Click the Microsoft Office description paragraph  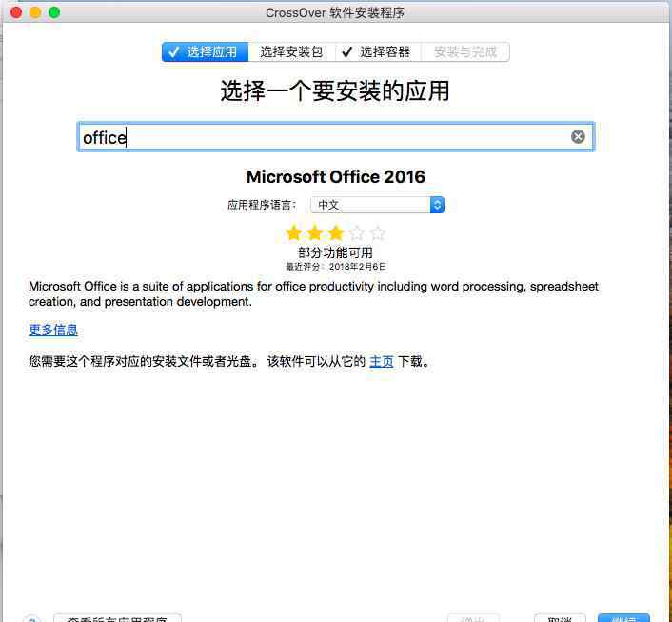(x=313, y=293)
